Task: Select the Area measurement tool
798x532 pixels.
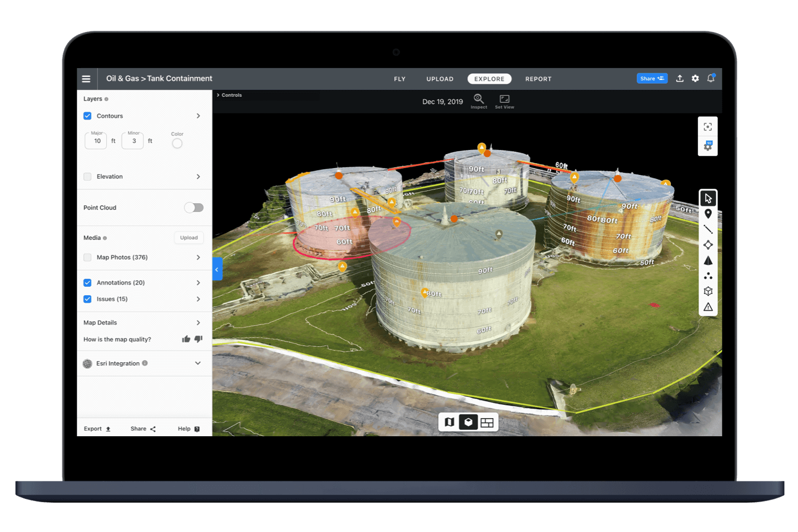Action: pyautogui.click(x=708, y=245)
